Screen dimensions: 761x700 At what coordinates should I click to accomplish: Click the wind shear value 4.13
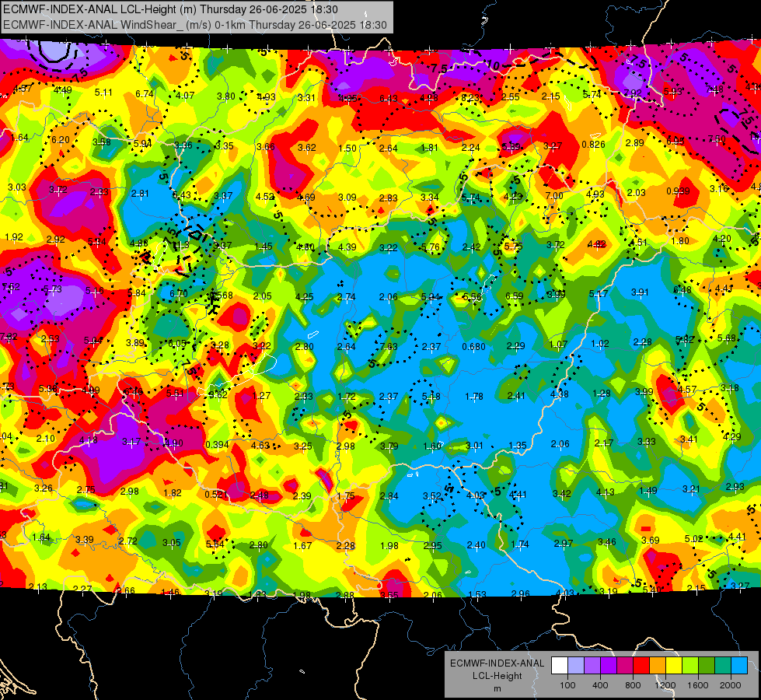(605, 492)
